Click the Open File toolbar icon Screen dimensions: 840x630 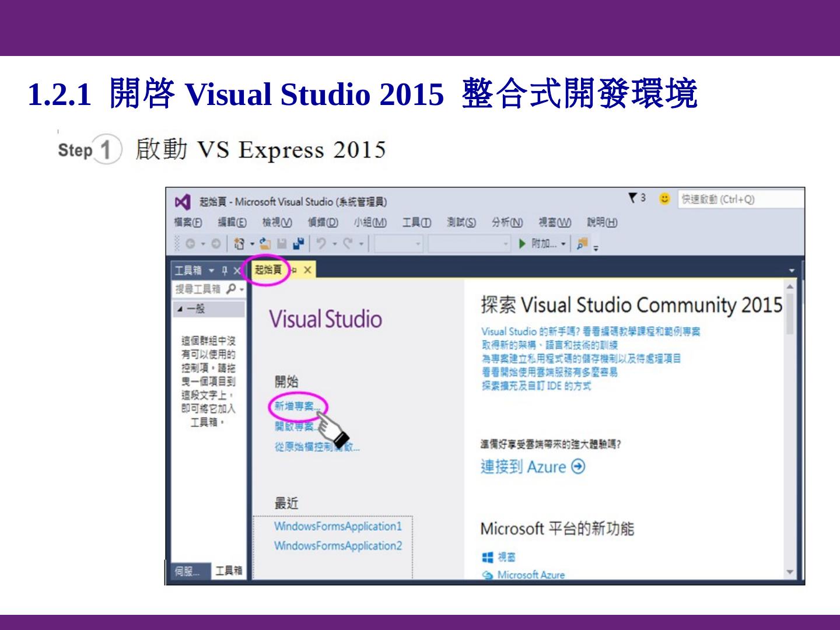click(265, 243)
